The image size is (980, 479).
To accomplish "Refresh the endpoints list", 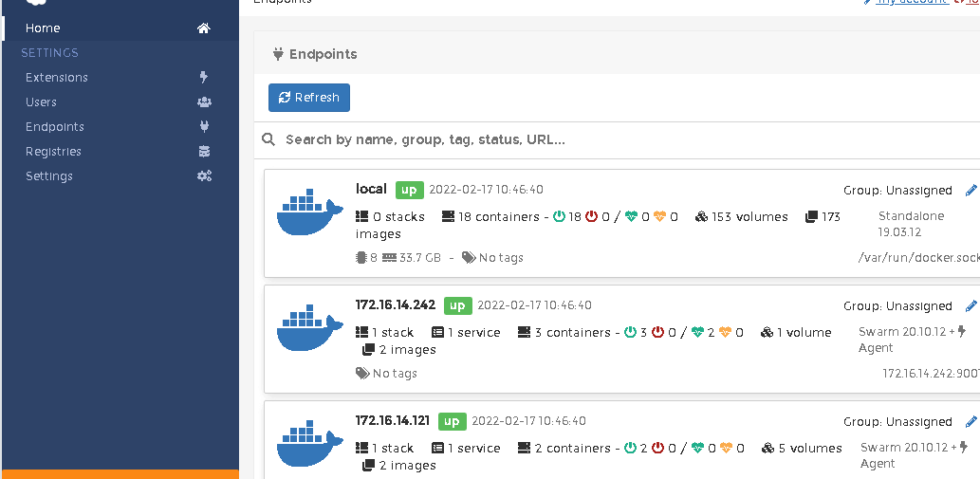I will click(309, 98).
